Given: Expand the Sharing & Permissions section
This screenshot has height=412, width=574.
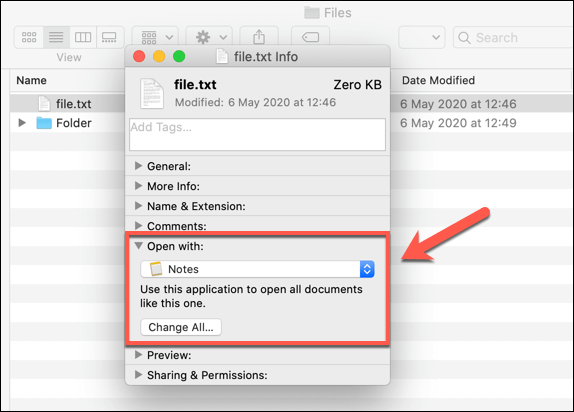Looking at the screenshot, I should (x=138, y=375).
